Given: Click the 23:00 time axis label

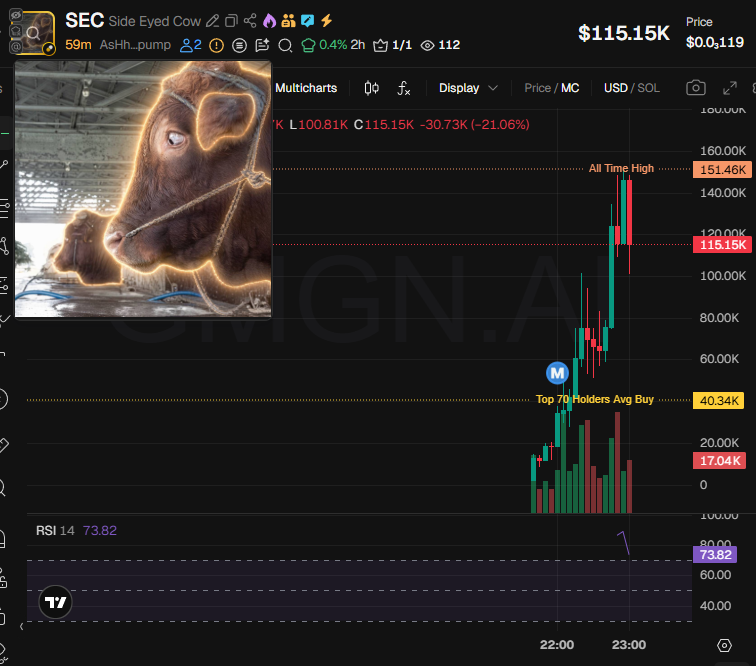Looking at the screenshot, I should point(629,645).
